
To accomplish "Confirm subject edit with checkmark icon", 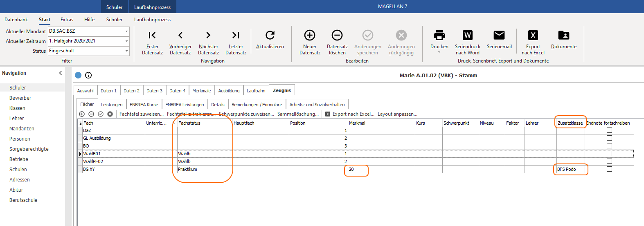I will click(x=101, y=114).
